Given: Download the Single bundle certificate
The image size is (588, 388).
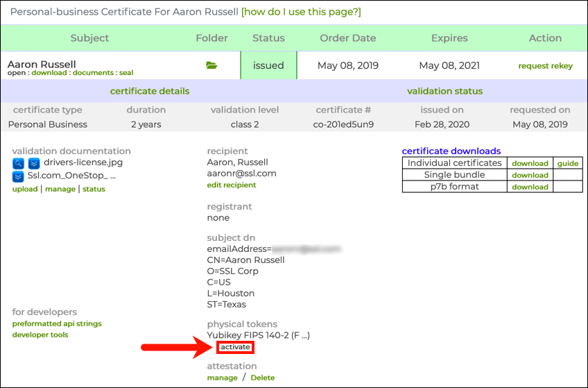Looking at the screenshot, I should pos(530,175).
